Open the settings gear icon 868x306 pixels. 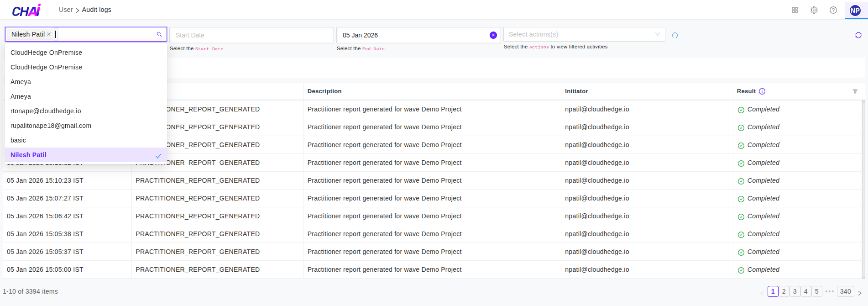(814, 10)
